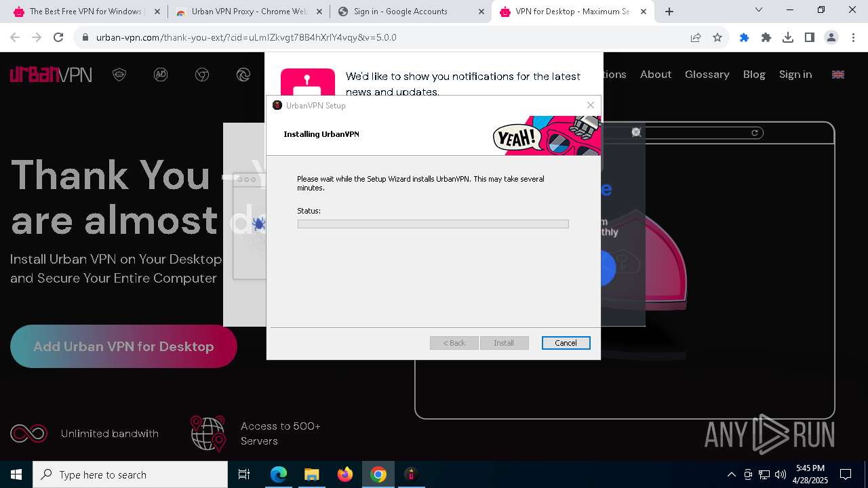The image size is (868, 488).
Task: Expand the tab search dropdown
Action: pos(759,10)
